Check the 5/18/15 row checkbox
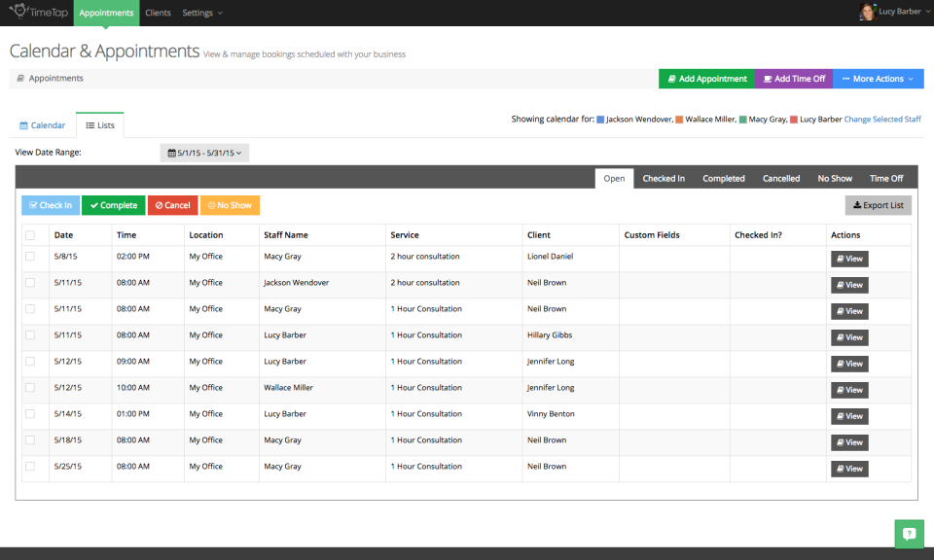The height and width of the screenshot is (560, 934). tap(30, 439)
